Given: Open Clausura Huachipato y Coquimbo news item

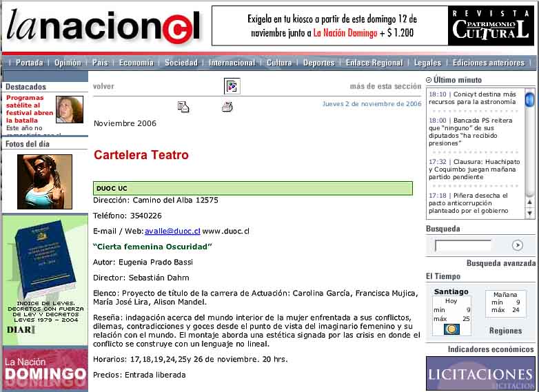Looking at the screenshot, I should (x=474, y=169).
